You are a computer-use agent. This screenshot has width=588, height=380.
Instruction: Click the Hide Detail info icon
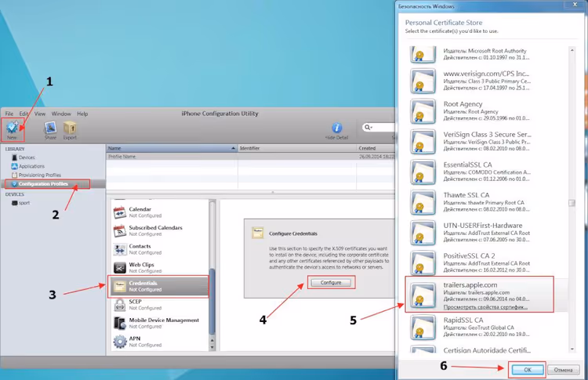pyautogui.click(x=337, y=128)
